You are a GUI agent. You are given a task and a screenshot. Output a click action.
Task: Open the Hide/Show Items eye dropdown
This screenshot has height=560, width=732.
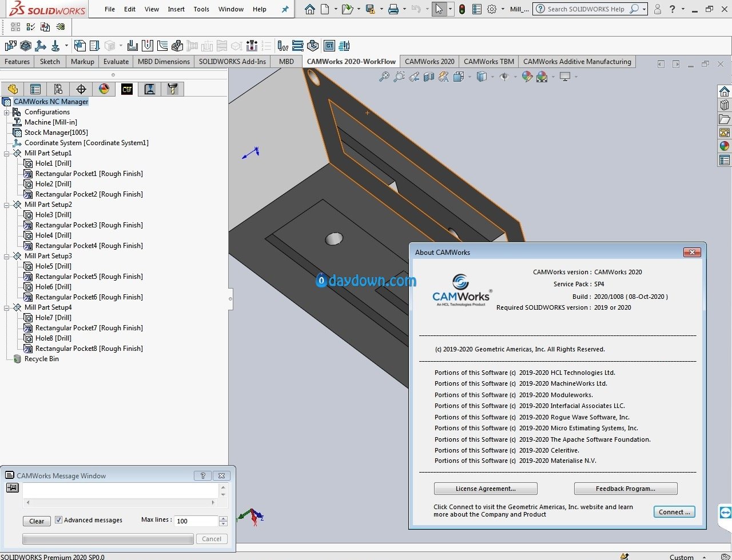pyautogui.click(x=515, y=76)
